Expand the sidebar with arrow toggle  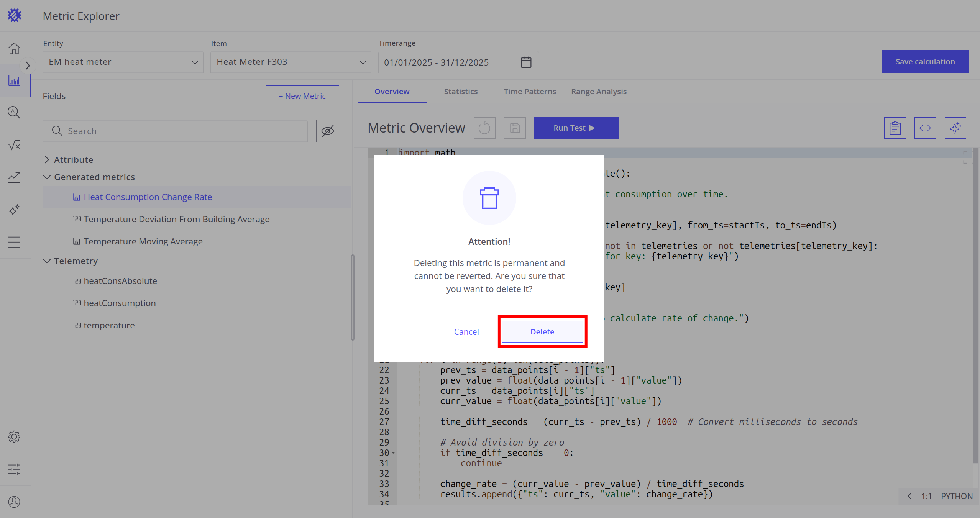(x=27, y=66)
